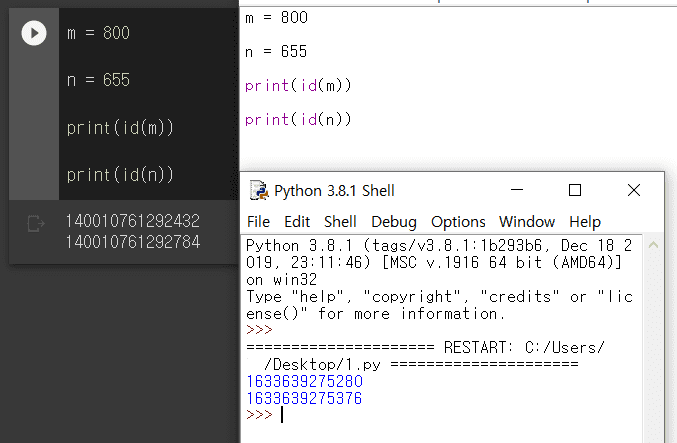Open the File menu
The width and height of the screenshot is (677, 443).
(x=258, y=222)
